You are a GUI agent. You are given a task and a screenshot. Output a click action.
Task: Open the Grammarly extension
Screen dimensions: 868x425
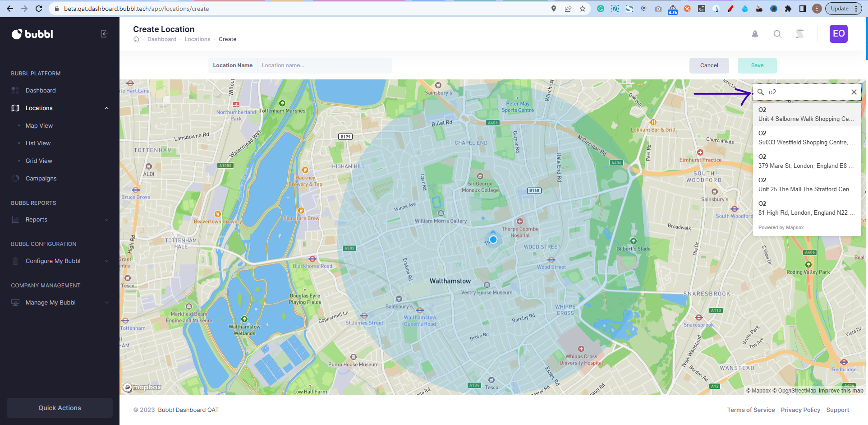601,9
